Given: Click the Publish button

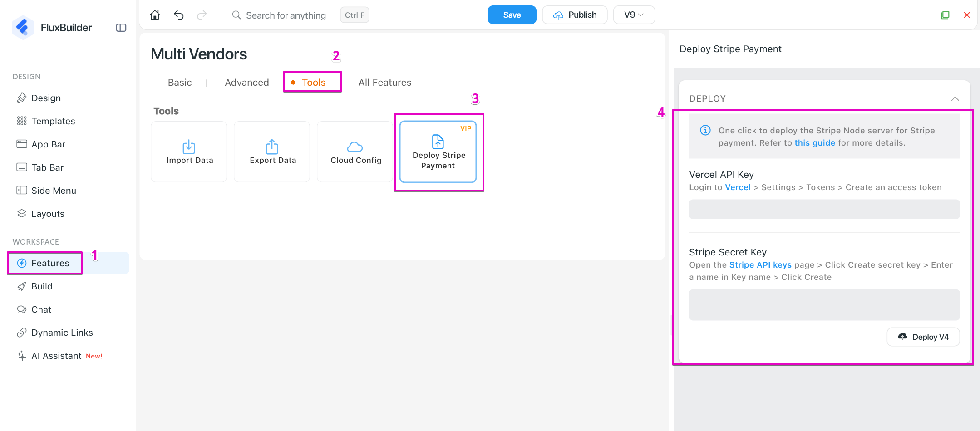Looking at the screenshot, I should pos(575,15).
